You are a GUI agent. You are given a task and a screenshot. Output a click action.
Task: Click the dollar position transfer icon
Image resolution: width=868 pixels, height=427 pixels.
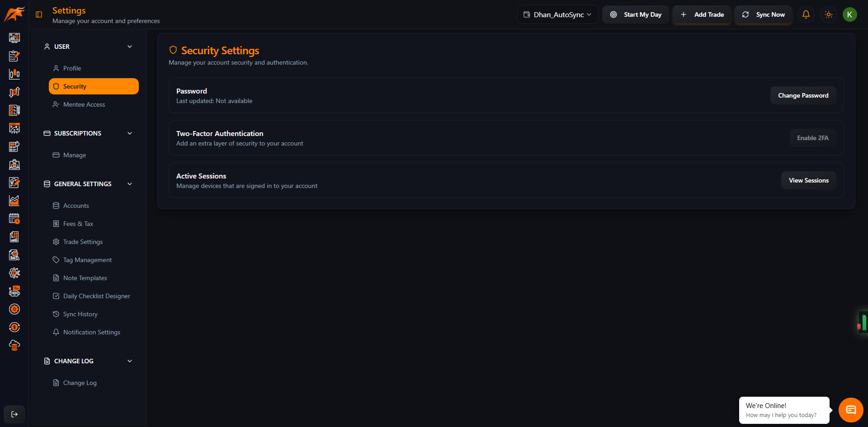[14, 92]
